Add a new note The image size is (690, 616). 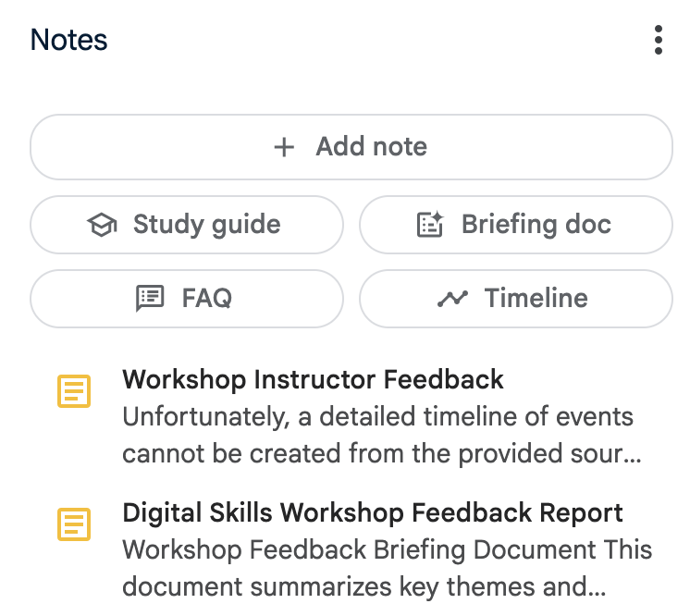coord(351,147)
